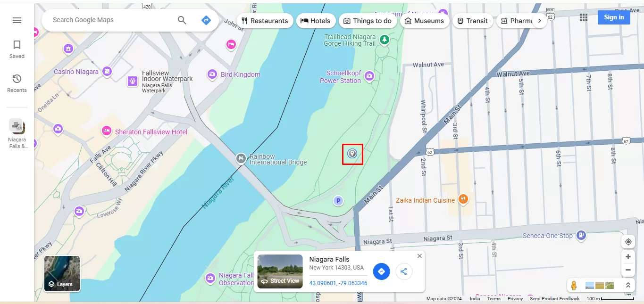Focus the Search Google Maps field
Viewport: 644px width, 304px height.
112,20
